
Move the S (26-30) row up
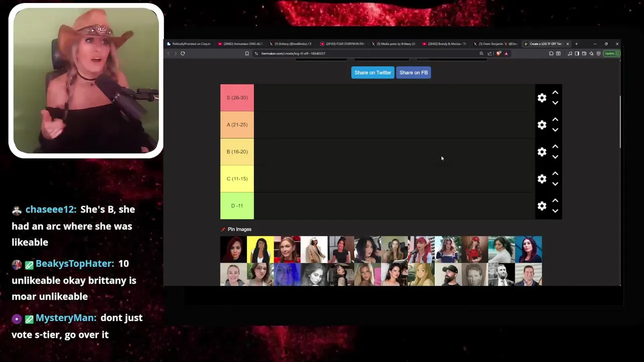[x=555, y=93]
